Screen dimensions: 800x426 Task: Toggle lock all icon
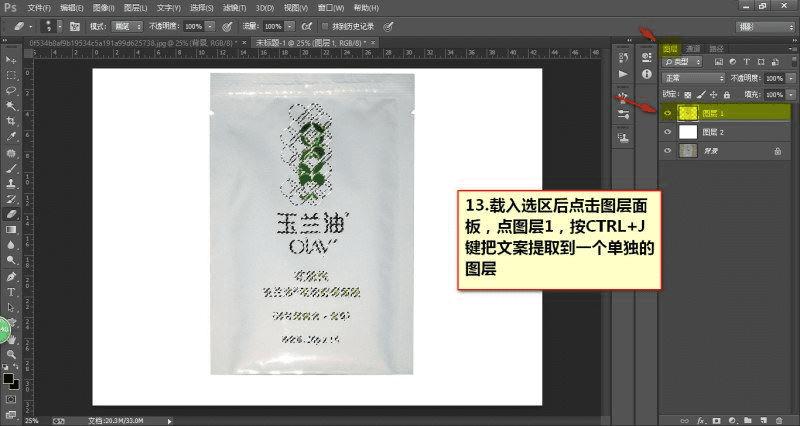tap(727, 95)
